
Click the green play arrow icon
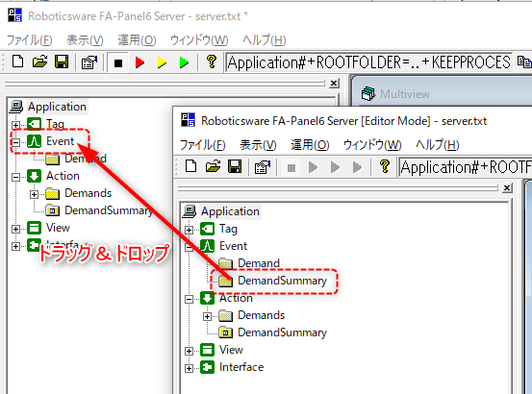pyautogui.click(x=184, y=62)
